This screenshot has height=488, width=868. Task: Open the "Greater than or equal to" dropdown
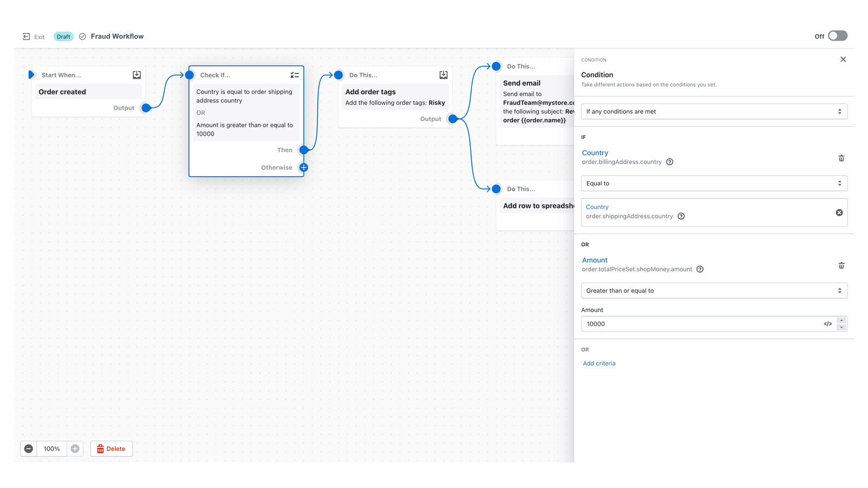(x=714, y=291)
